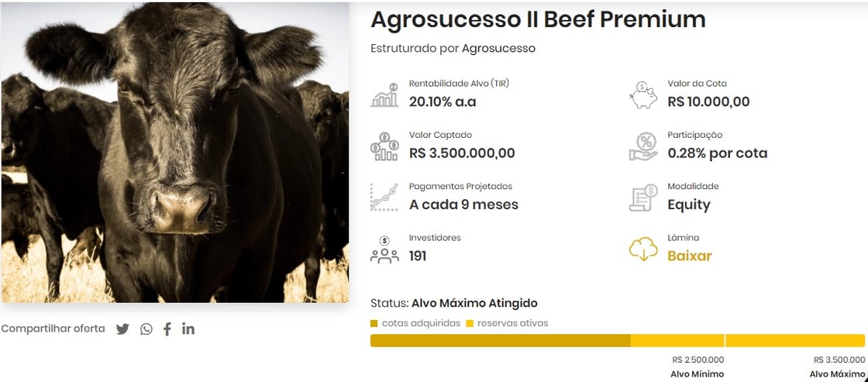Click the piggy bank Valor da Cota icon

pyautogui.click(x=643, y=95)
